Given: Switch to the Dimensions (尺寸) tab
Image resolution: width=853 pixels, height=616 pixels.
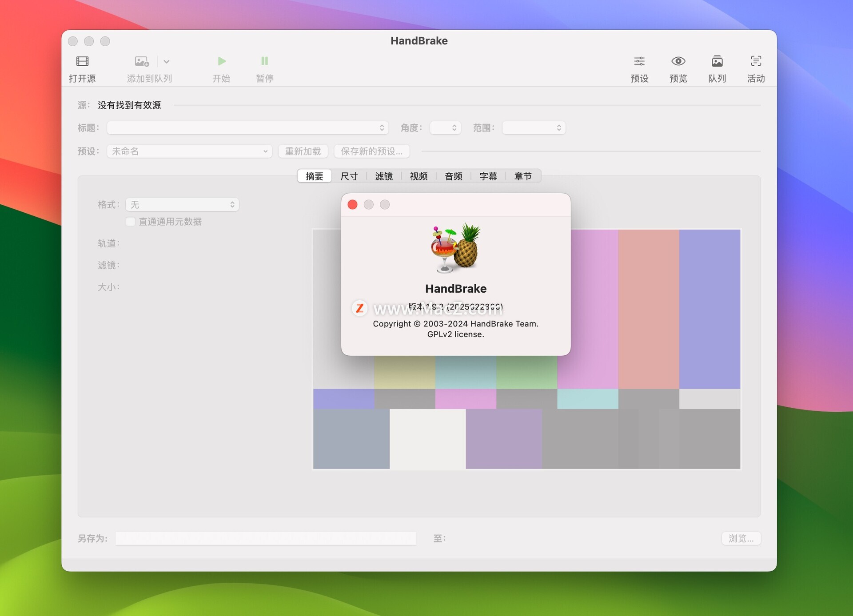Looking at the screenshot, I should [349, 176].
